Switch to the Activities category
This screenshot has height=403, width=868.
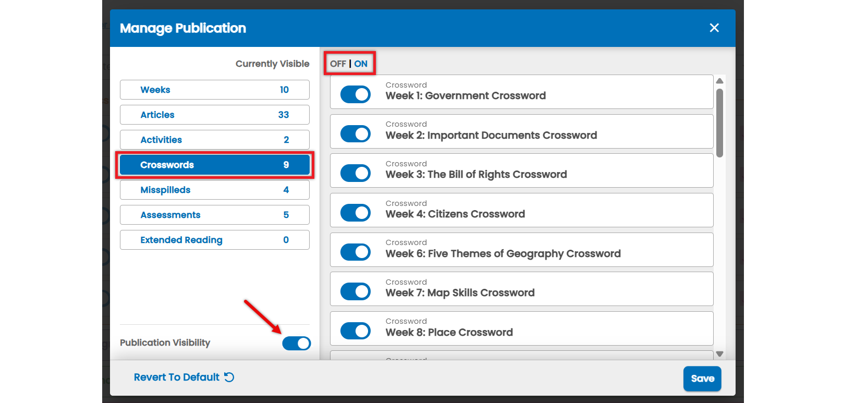pos(215,140)
